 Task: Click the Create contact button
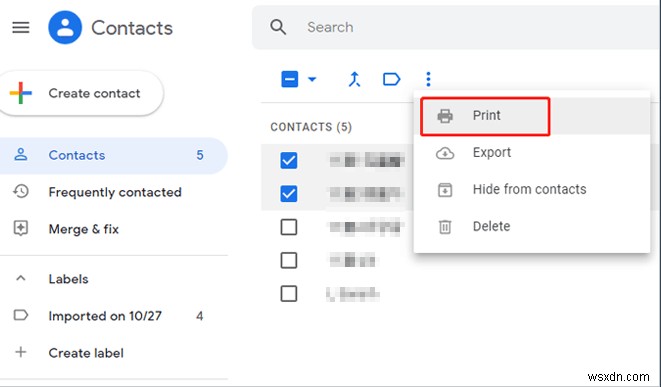click(x=81, y=93)
